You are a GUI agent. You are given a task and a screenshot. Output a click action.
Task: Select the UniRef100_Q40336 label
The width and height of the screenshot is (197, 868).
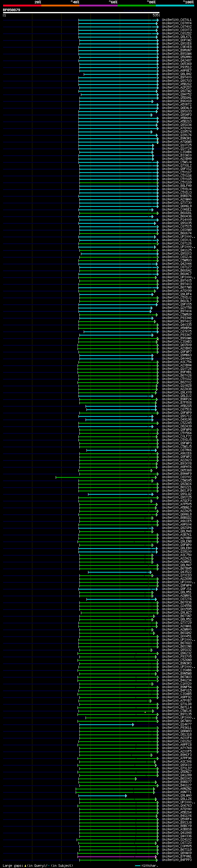[x=176, y=836]
